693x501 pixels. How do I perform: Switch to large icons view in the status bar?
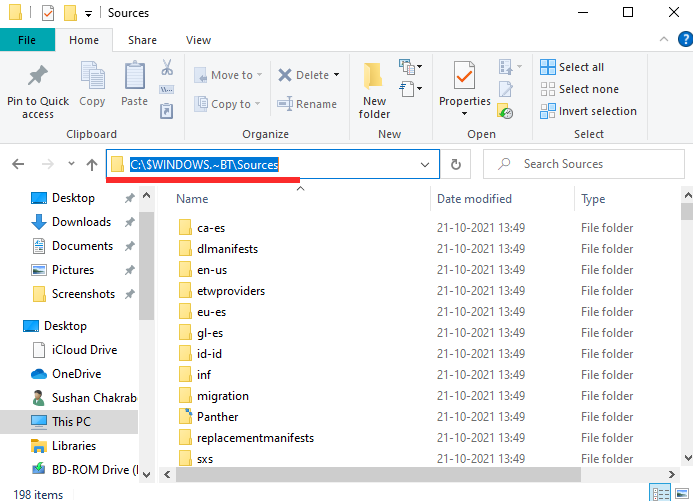682,493
